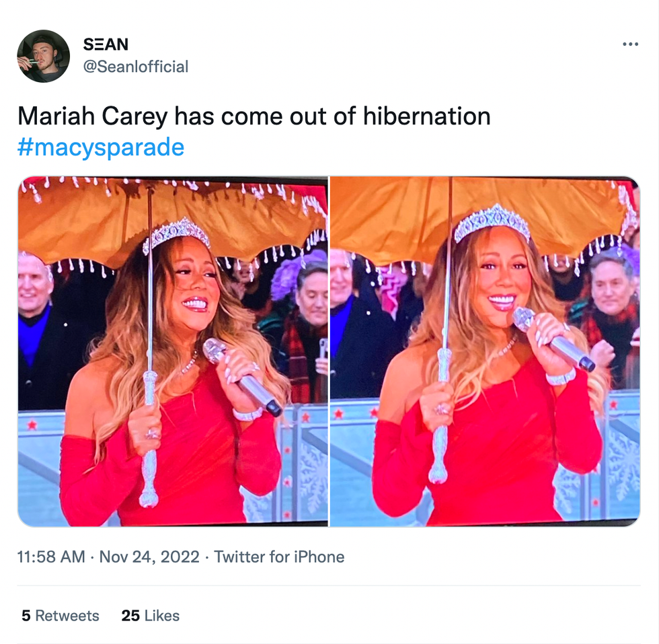Screen dimensions: 659x644
Task: Click the umbrella handle in left photo
Action: click(x=149, y=437)
